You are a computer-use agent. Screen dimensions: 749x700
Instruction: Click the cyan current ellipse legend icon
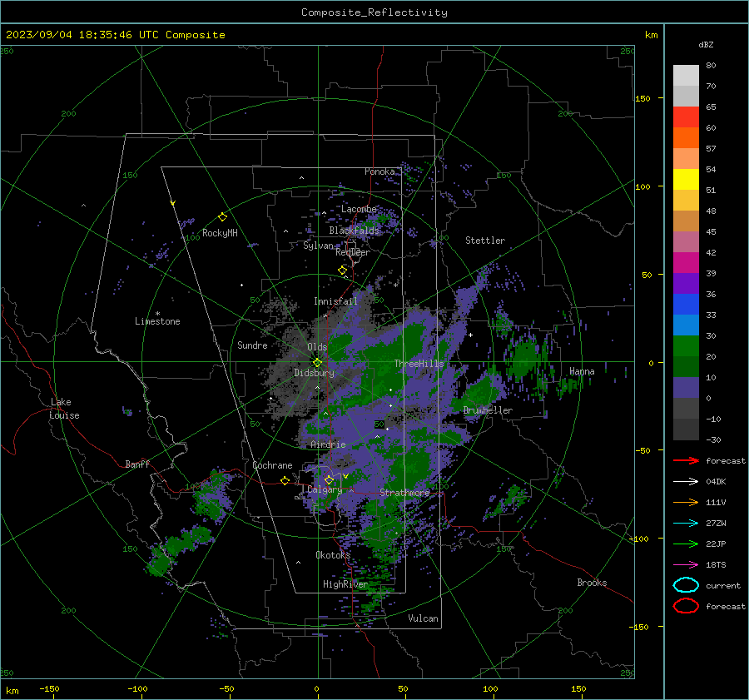686,585
